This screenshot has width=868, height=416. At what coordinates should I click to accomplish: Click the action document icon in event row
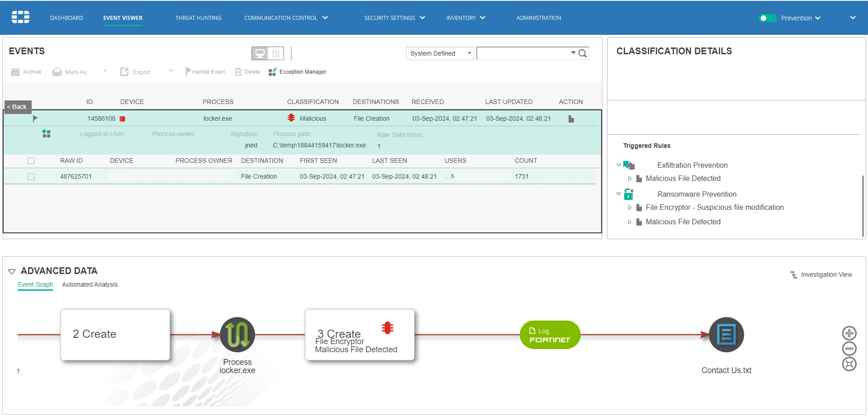(x=571, y=118)
